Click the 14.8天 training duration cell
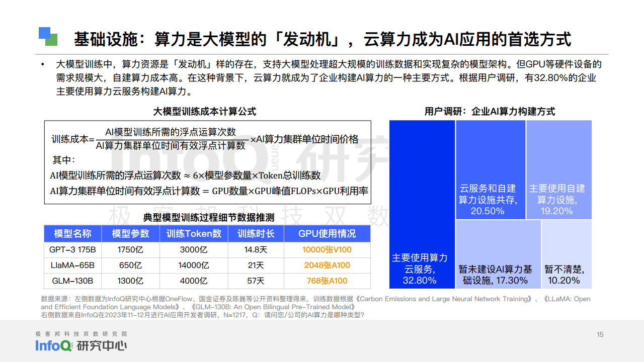Screen dimensions: 644x362 point(256,250)
